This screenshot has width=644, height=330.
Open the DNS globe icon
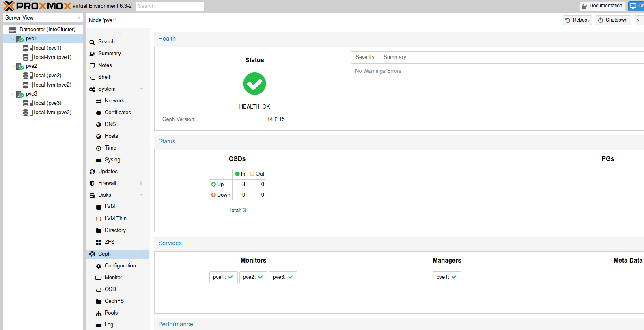point(99,125)
